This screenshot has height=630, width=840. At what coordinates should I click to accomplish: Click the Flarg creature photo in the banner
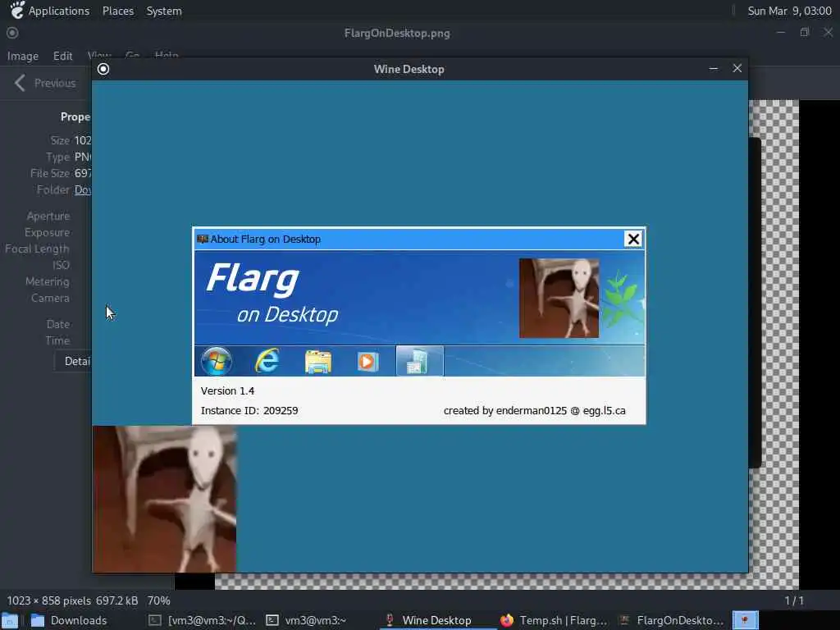[559, 298]
